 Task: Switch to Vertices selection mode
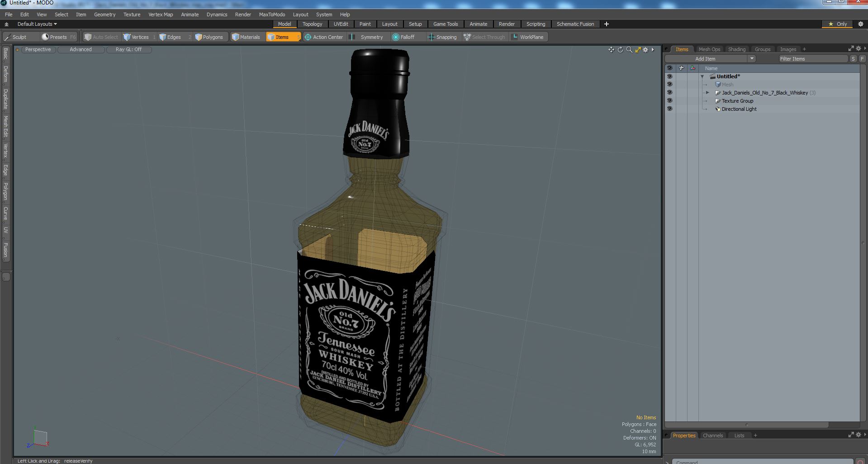139,37
